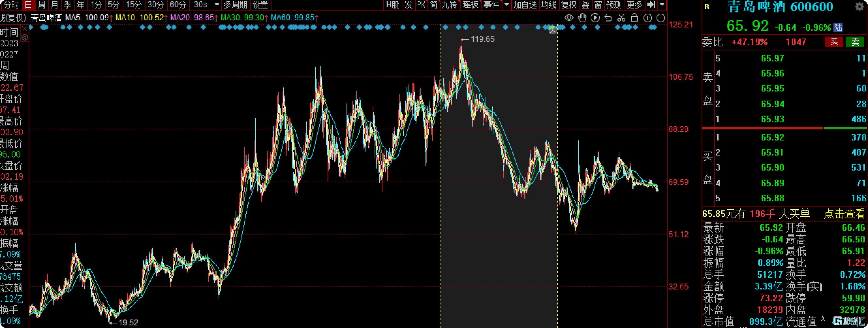868x328 pixels.
Task: Expand the dropdown after the jump-to-end arrow
Action: pyautogui.click(x=662, y=5)
